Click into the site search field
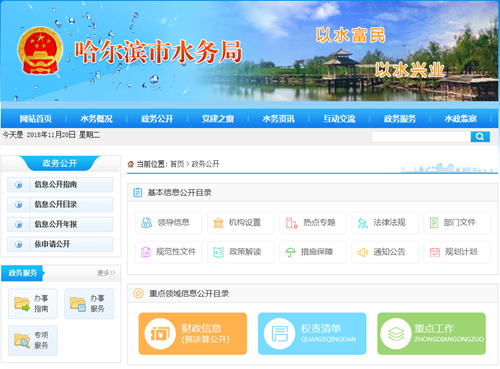The height and width of the screenshot is (369, 500). [x=421, y=137]
